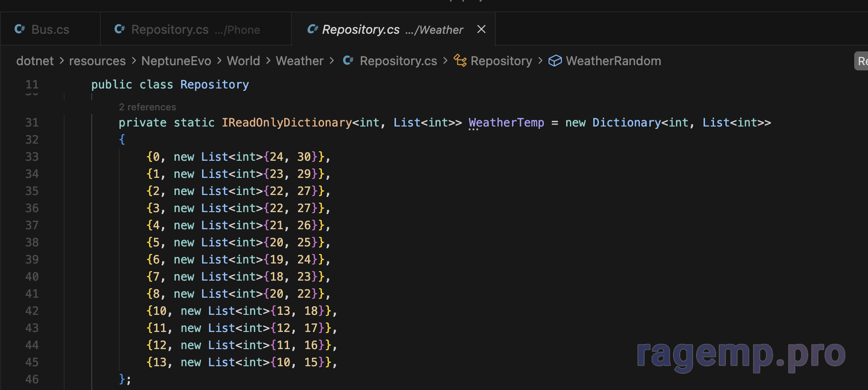The width and height of the screenshot is (868, 390).
Task: Select the Weather breadcrumb folder
Action: (299, 61)
